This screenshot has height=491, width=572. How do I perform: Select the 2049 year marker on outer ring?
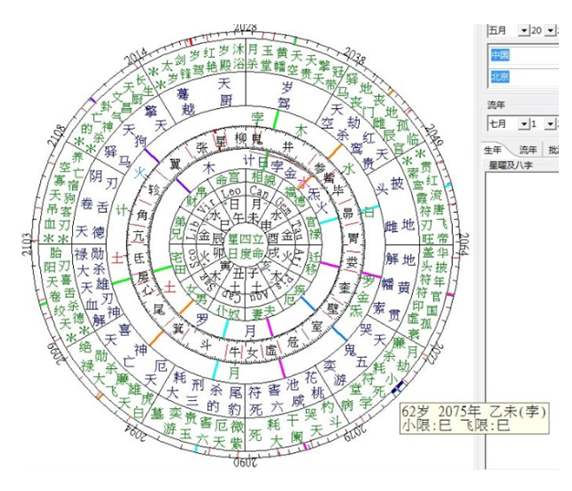click(x=434, y=136)
